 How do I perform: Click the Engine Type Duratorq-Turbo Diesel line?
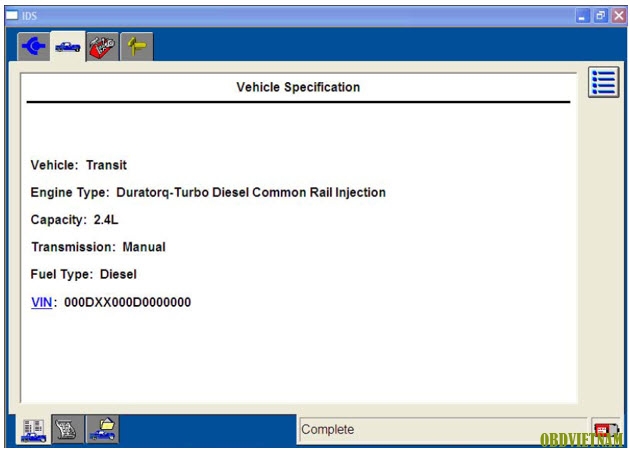[208, 193]
